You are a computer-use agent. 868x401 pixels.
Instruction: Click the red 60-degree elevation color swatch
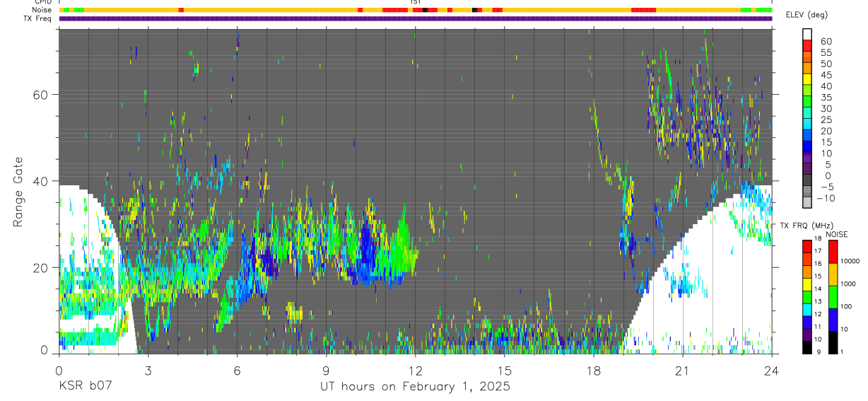click(807, 45)
